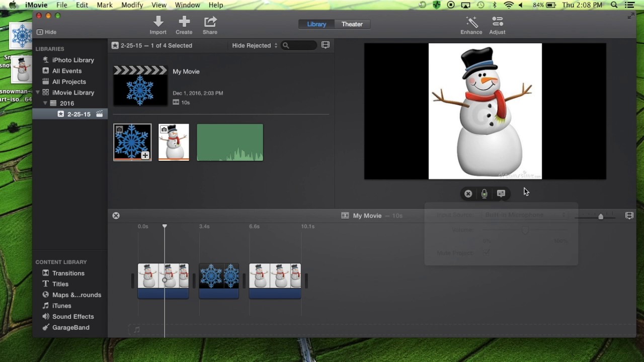Collapse the 2016 folder triangle
This screenshot has height=362, width=644.
pos(45,103)
